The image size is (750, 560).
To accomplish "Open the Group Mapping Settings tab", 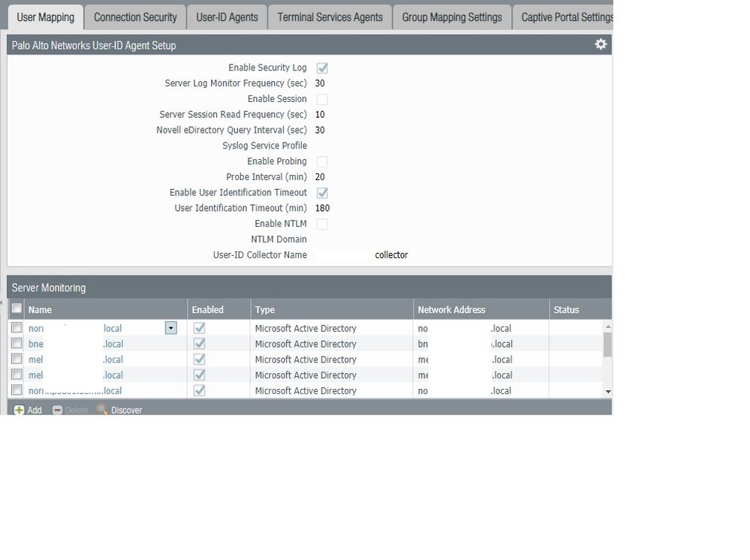I will (452, 17).
